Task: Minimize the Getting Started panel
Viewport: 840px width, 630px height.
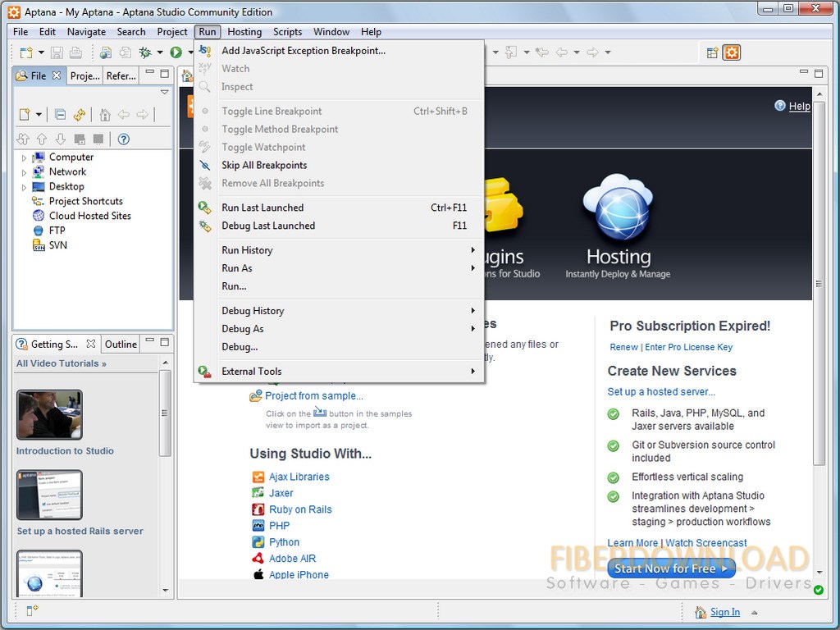Action: 150,340
